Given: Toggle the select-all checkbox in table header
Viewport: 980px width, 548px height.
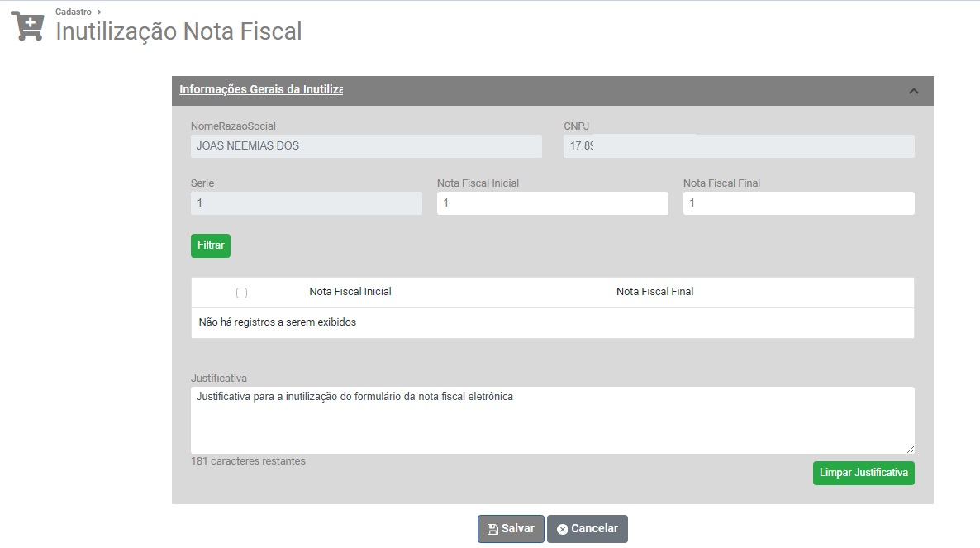Looking at the screenshot, I should (x=241, y=293).
